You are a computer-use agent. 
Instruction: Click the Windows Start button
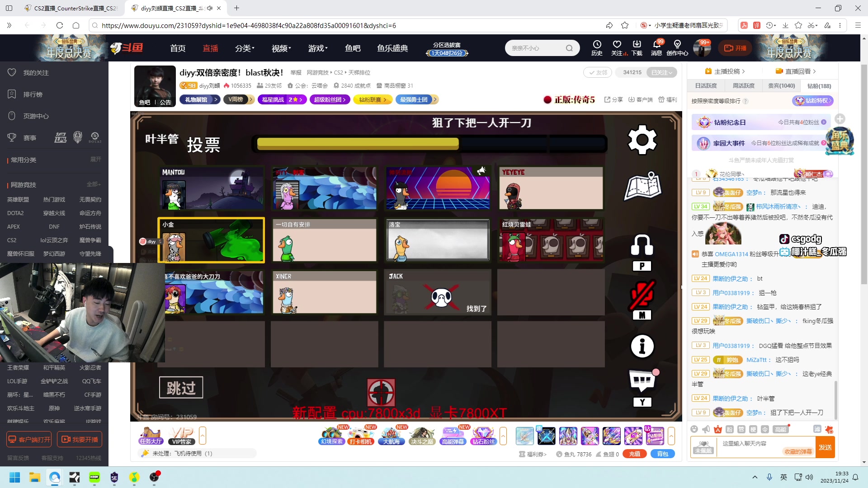tap(14, 477)
